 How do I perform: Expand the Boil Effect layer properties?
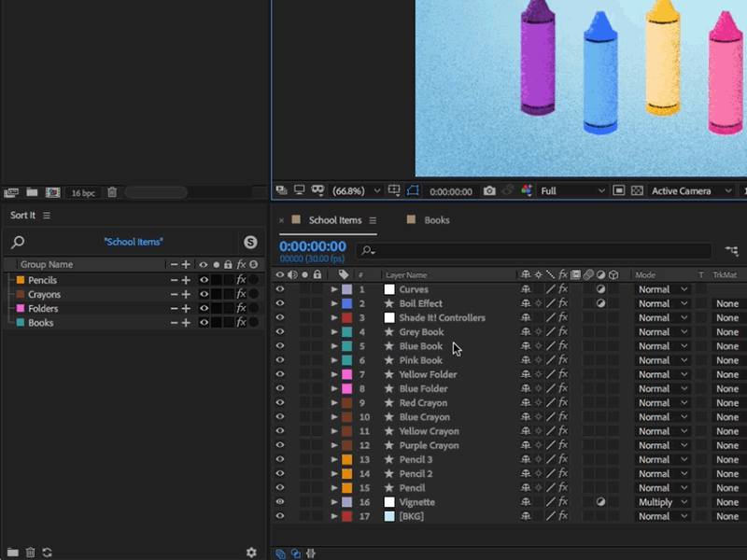[x=334, y=303]
